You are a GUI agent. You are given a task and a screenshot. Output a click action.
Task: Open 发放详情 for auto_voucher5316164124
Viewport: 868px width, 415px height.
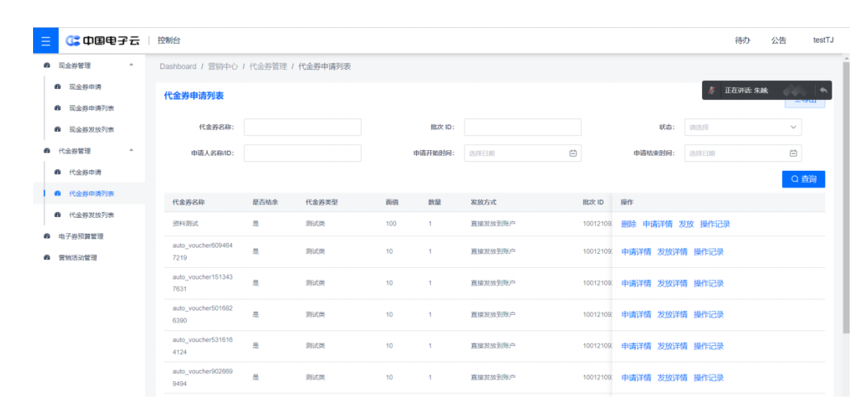(672, 346)
